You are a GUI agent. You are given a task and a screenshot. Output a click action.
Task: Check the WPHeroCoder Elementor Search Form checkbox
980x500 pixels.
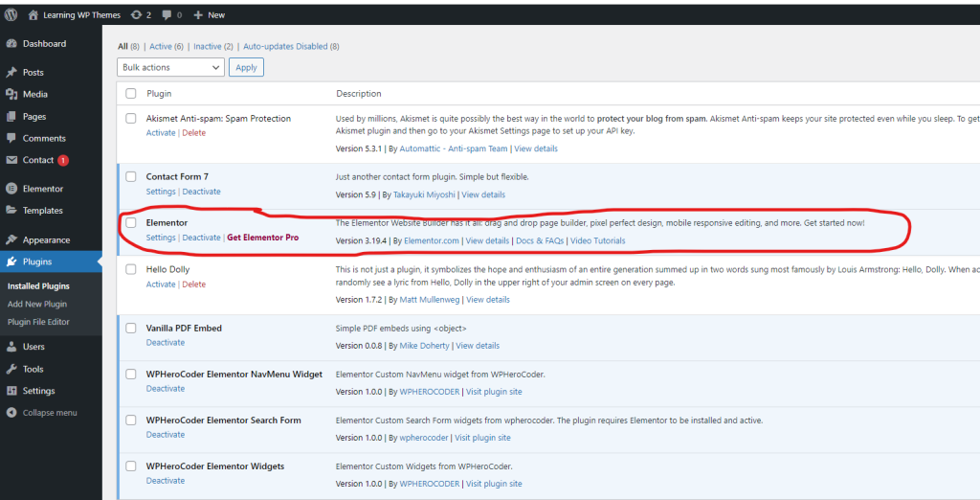pos(130,420)
